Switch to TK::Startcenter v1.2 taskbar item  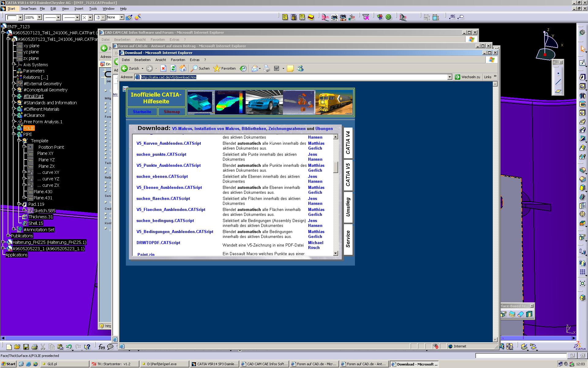(x=114, y=364)
